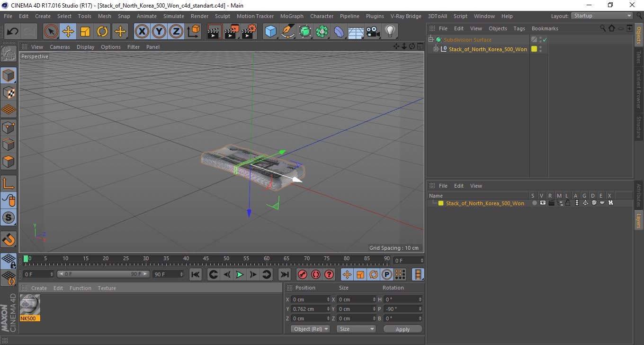
Task: Open viewport Cameras menu
Action: click(60, 47)
